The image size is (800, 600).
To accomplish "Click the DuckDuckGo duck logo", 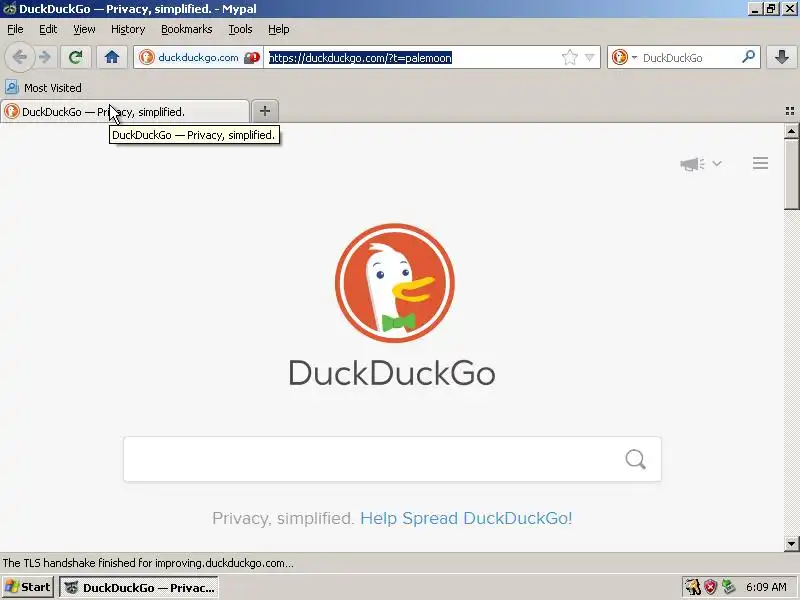I will point(394,283).
